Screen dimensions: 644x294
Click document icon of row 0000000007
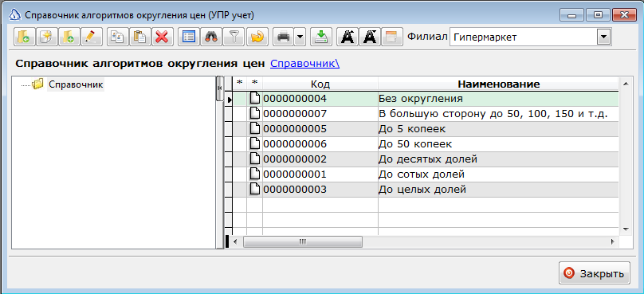pyautogui.click(x=255, y=113)
